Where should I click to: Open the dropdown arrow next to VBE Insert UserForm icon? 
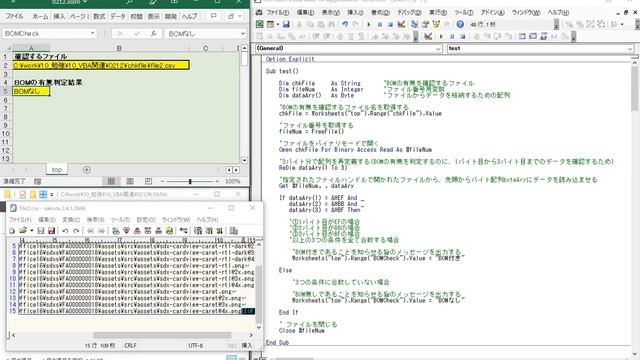point(278,24)
